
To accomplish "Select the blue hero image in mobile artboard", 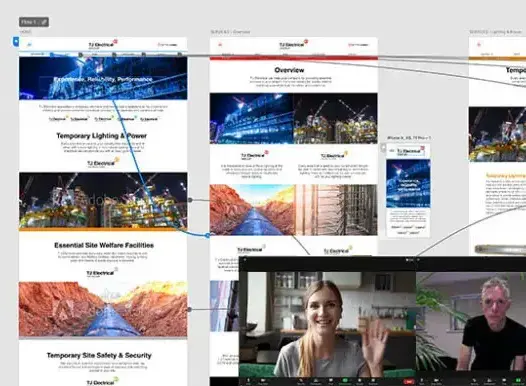I will tap(408, 183).
